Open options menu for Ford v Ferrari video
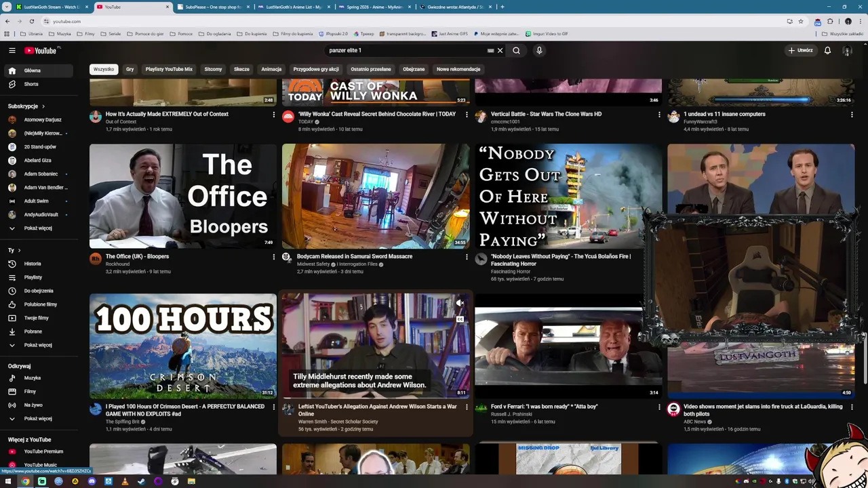 tap(659, 407)
